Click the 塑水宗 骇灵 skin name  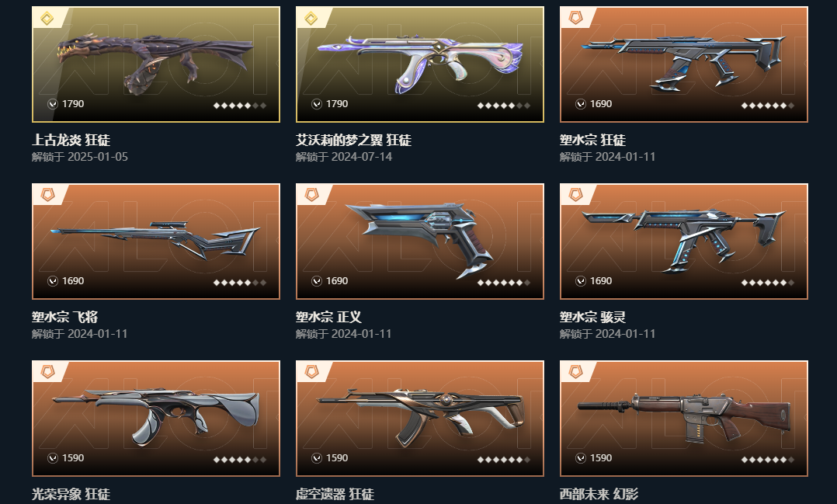coord(592,317)
